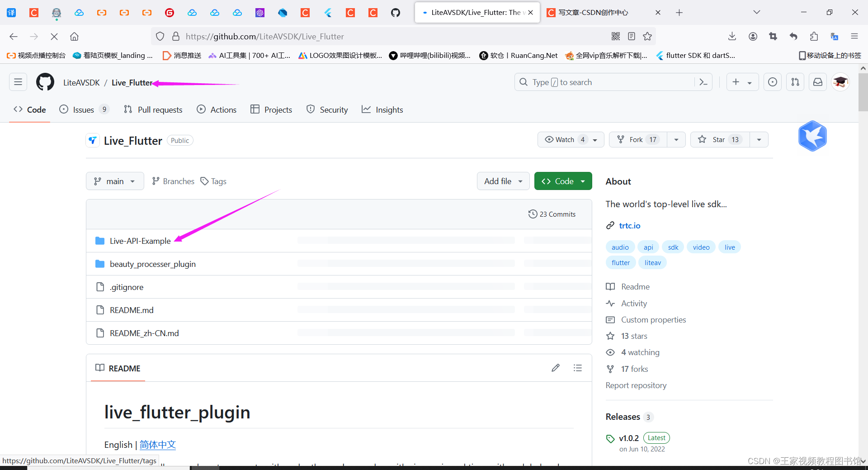The image size is (868, 470).
Task: Open GitHub home via the Octocat logo
Action: 45,82
